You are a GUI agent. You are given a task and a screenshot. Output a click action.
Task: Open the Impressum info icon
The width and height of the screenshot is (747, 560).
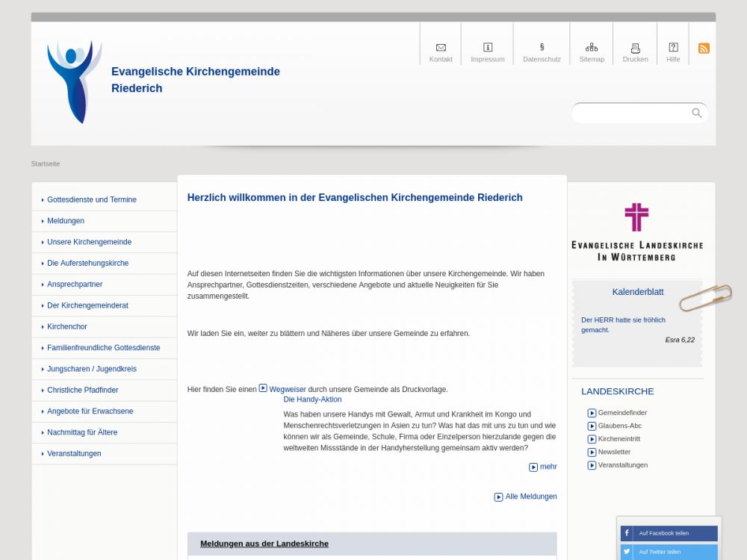click(488, 48)
